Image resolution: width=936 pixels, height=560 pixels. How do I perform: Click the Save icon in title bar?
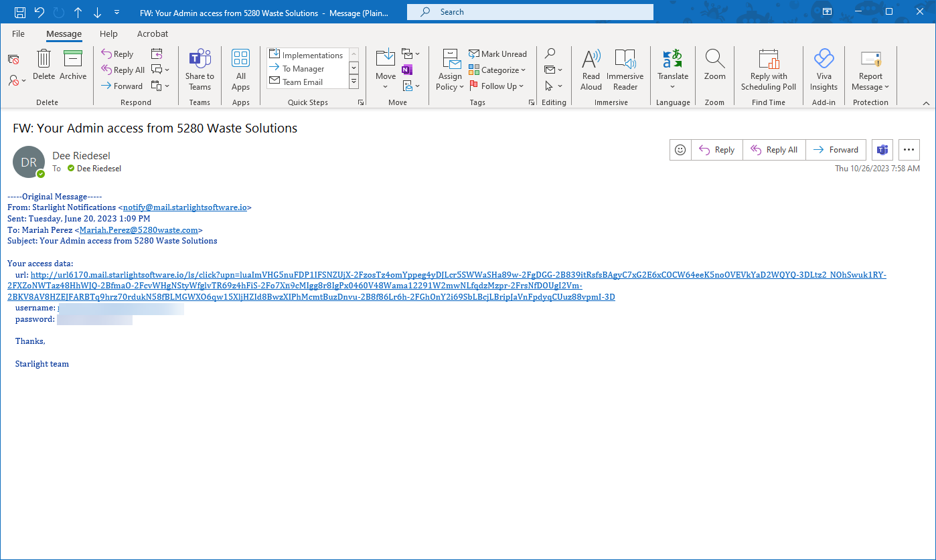20,12
